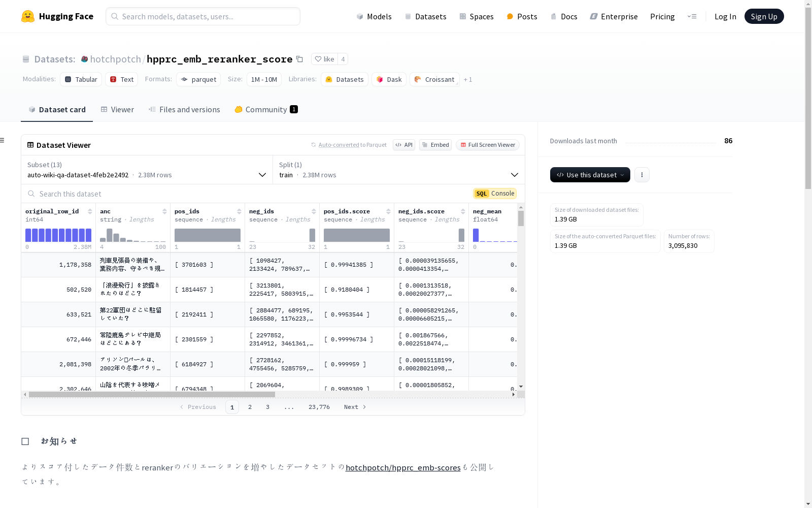Open Enterprise page
Screen dimensions: 812x508
coord(614,16)
